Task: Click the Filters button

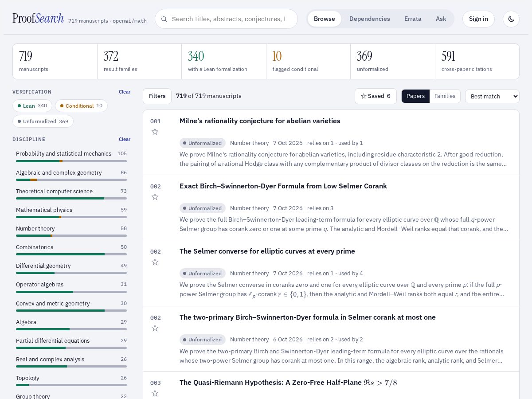Action: [157, 96]
